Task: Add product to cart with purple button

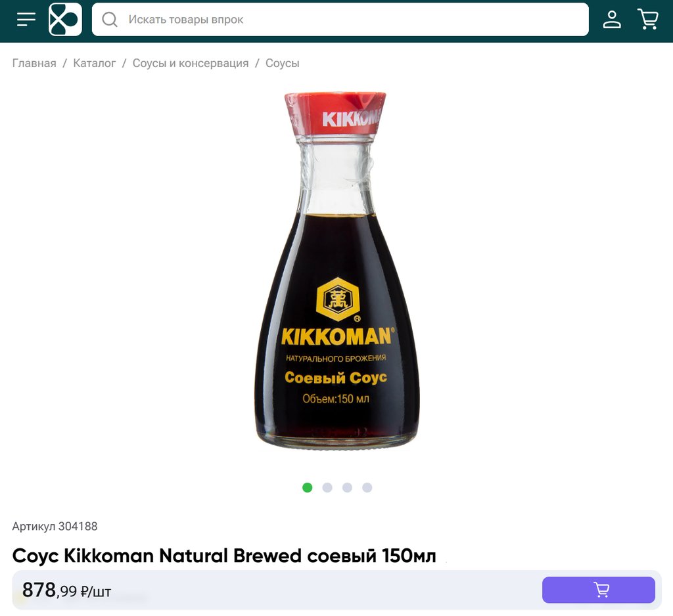Action: [598, 590]
